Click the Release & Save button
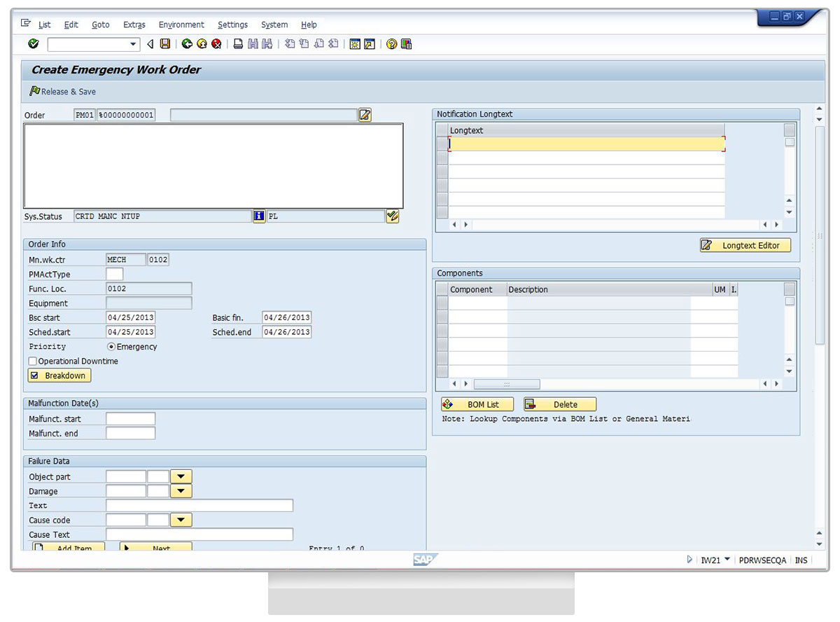The height and width of the screenshot is (622, 840). tap(63, 92)
